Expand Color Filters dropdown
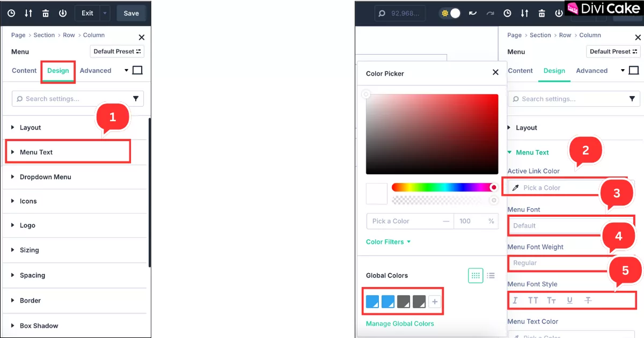The image size is (644, 338). [388, 242]
